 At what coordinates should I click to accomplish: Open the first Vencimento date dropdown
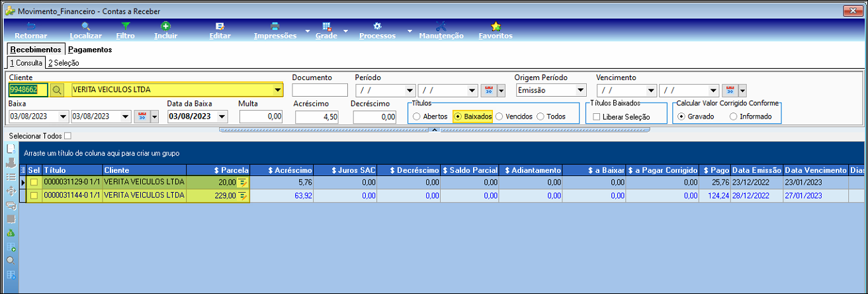coord(651,90)
